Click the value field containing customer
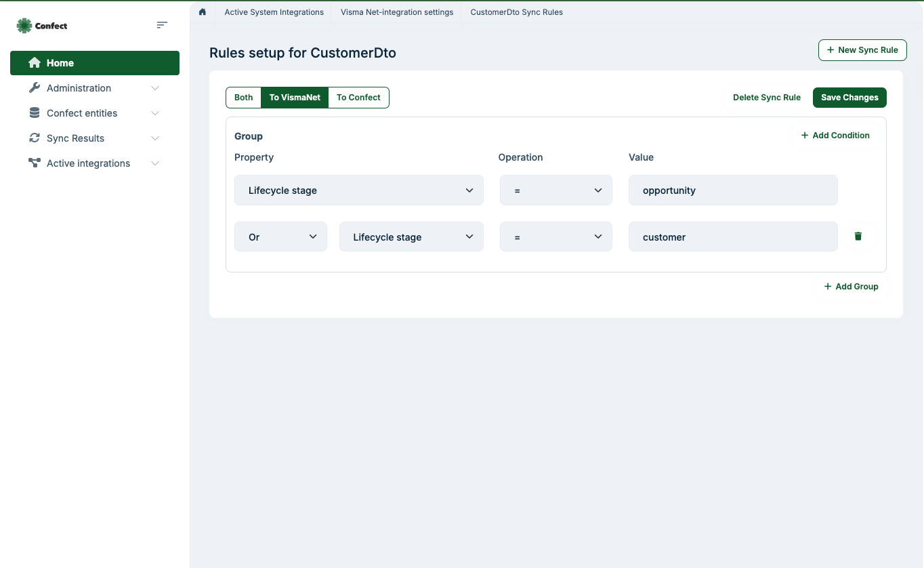The image size is (924, 568). click(x=733, y=237)
